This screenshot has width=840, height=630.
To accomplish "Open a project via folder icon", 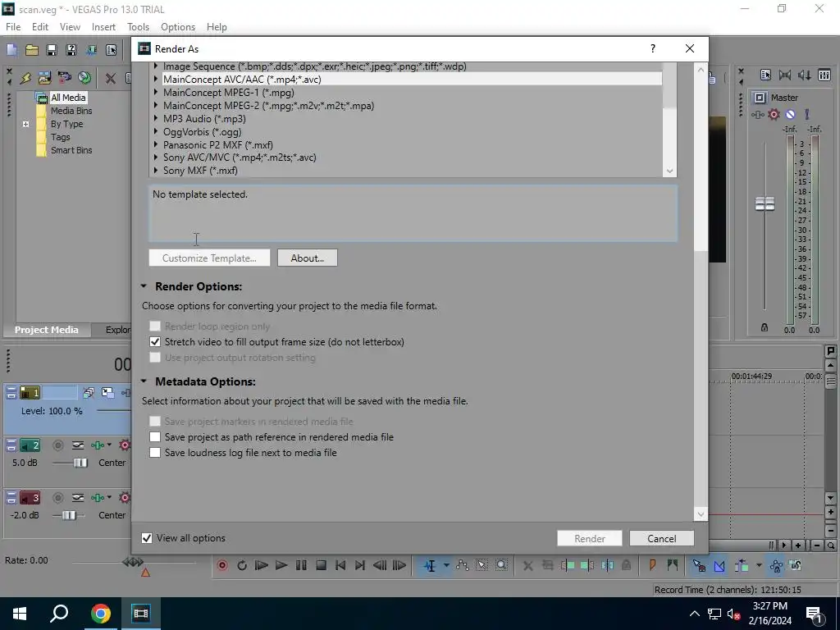I will (x=32, y=50).
